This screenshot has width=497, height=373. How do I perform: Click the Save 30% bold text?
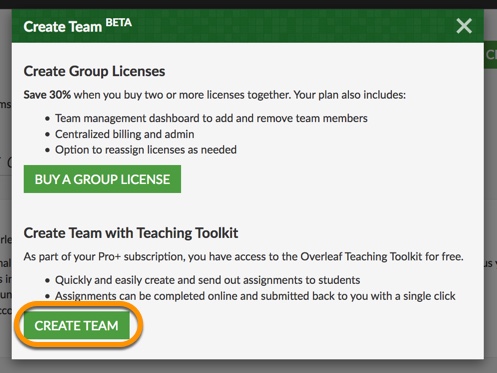click(47, 95)
